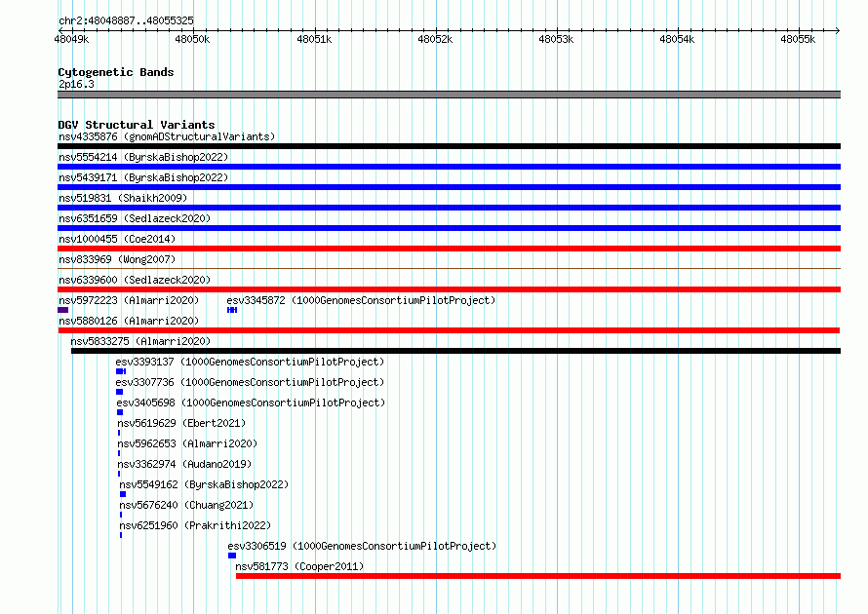Image resolution: width=868 pixels, height=614 pixels.
Task: Open nsv5676240 (Chuang2021) label
Action: [186, 505]
